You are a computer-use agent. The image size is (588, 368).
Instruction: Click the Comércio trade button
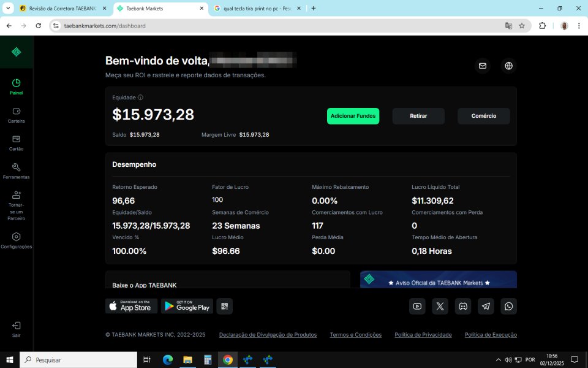pos(484,116)
